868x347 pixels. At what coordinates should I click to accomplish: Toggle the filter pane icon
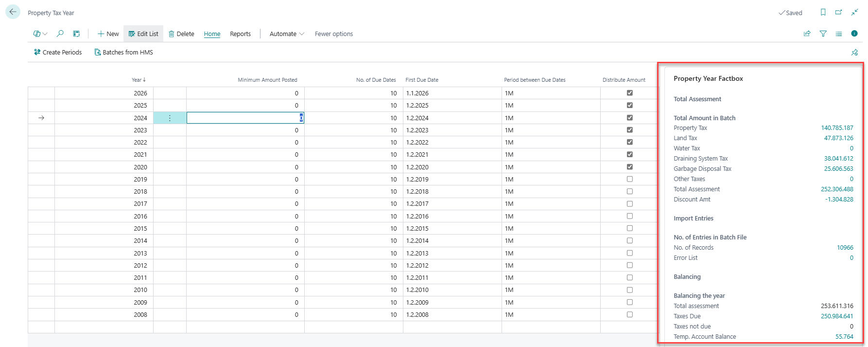823,34
